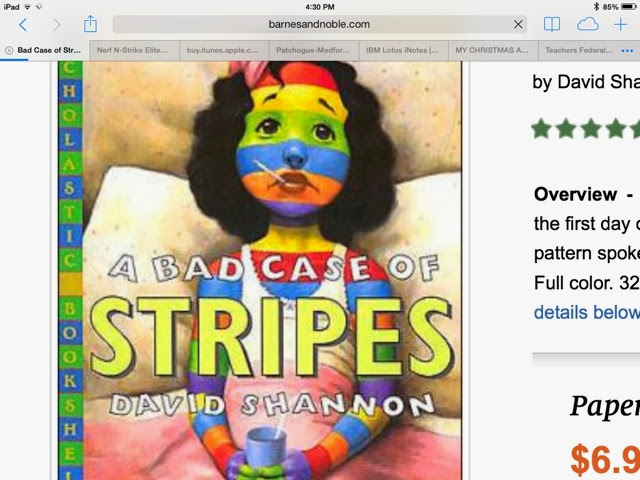The height and width of the screenshot is (480, 640).
Task: Open the bookmarks book icon
Action: click(x=552, y=24)
